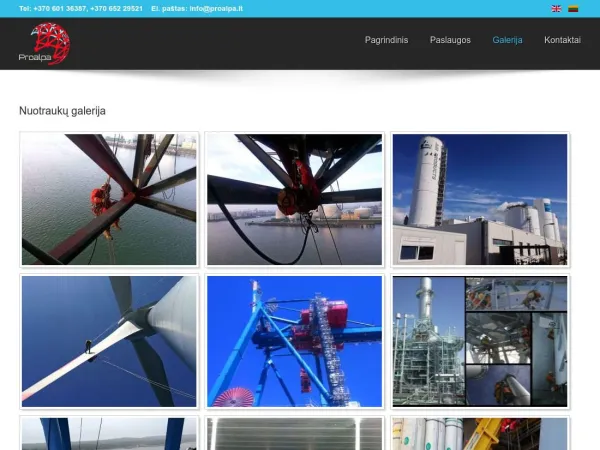
Task: Switch language using the Lithuanian flag icon
Action: (573, 8)
